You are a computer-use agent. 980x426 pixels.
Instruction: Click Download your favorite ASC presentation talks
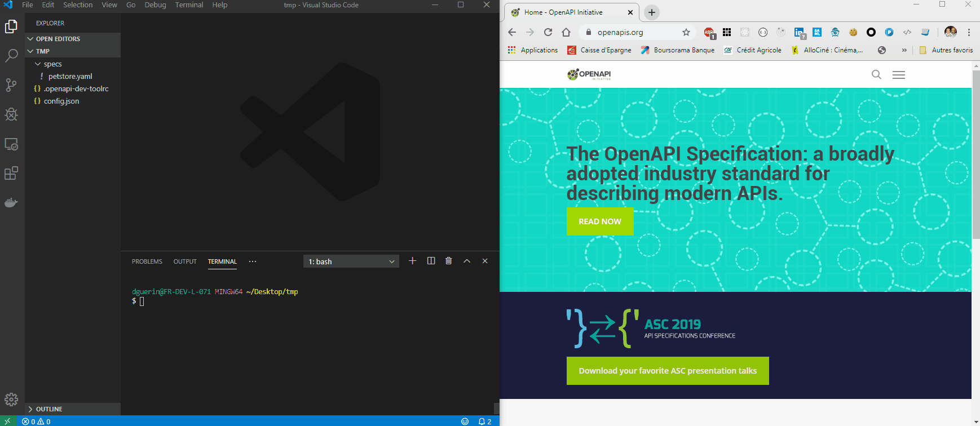[668, 371]
